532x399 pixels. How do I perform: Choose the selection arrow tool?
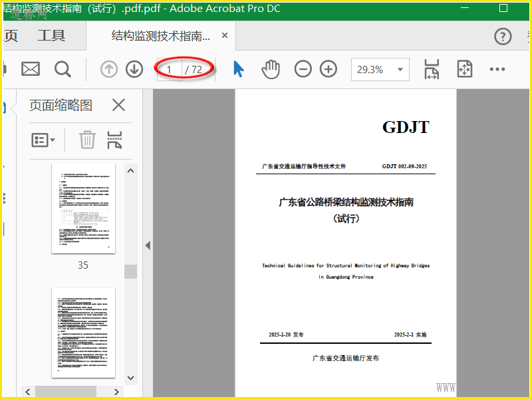click(x=239, y=69)
